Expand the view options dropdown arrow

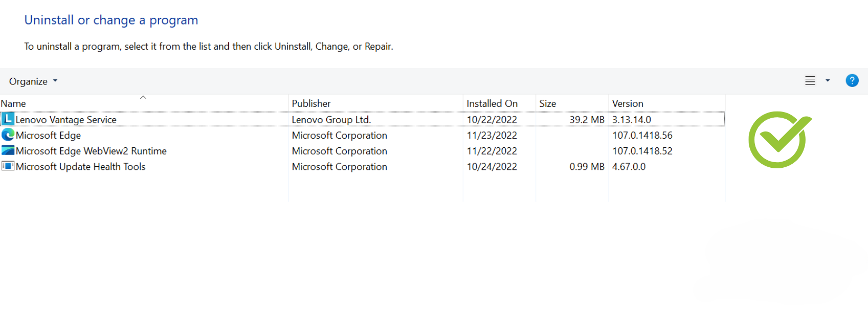tap(828, 81)
